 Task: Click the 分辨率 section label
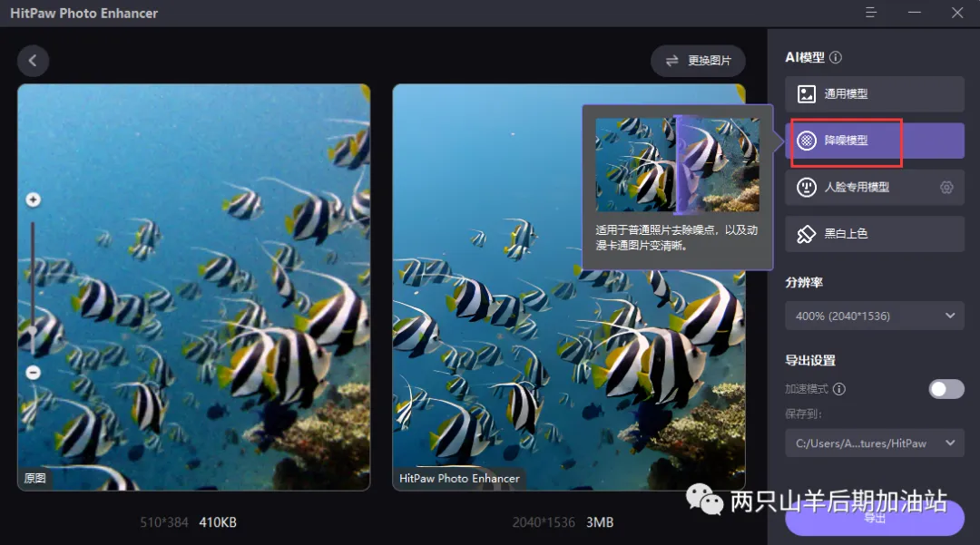(x=804, y=283)
